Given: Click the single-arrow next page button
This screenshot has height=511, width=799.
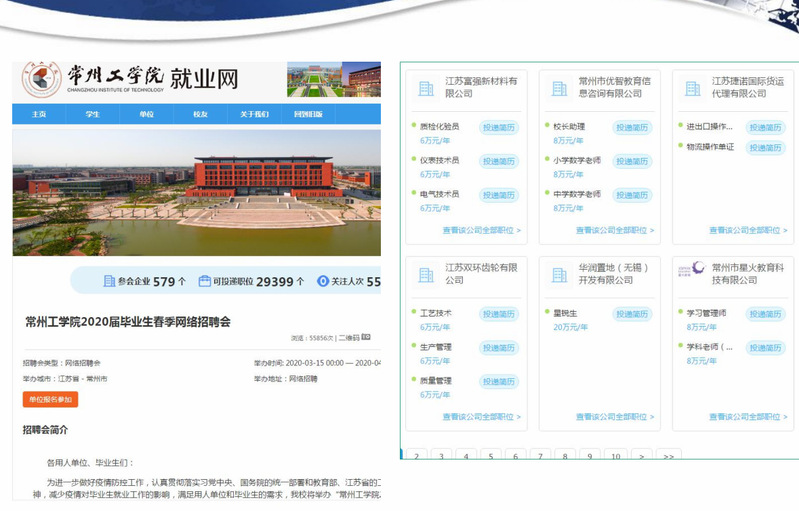Looking at the screenshot, I should pyautogui.click(x=642, y=455).
